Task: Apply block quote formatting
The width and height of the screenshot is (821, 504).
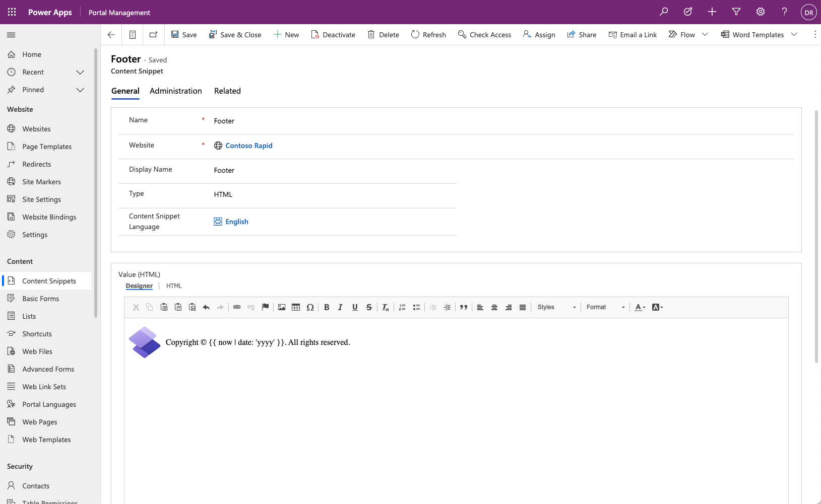Action: pyautogui.click(x=464, y=307)
